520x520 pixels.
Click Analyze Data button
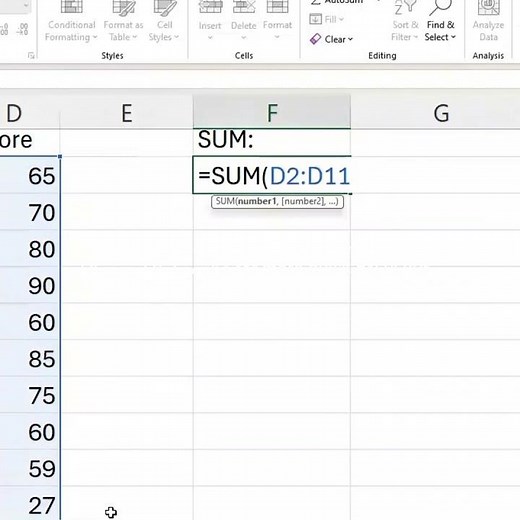488,21
